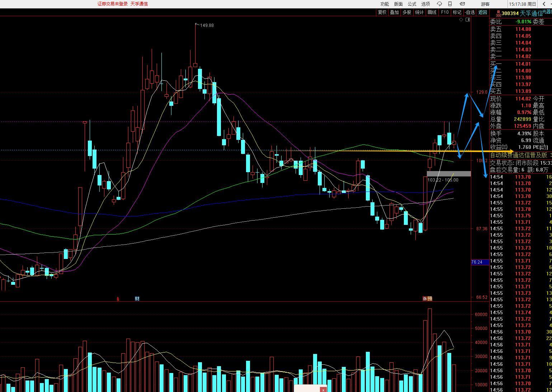Click the 自动续费通达信普及版 promo link
The height and width of the screenshot is (392, 552).
519,155
